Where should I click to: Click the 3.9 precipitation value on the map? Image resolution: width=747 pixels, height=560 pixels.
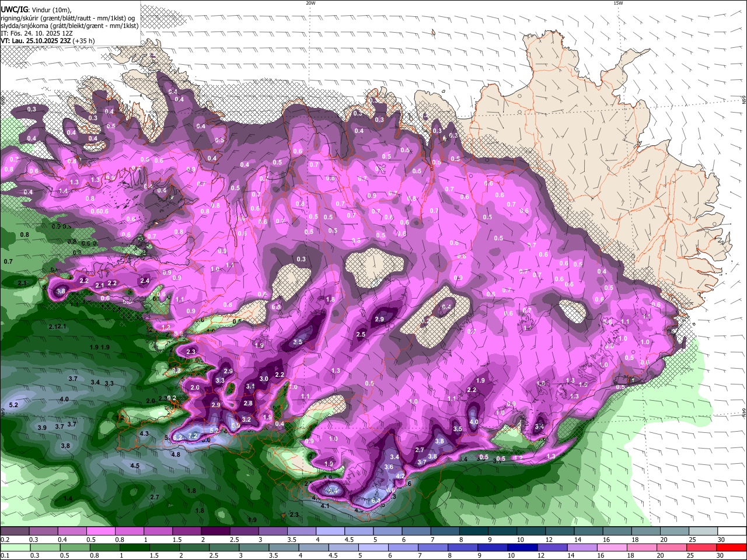[x=42, y=428]
